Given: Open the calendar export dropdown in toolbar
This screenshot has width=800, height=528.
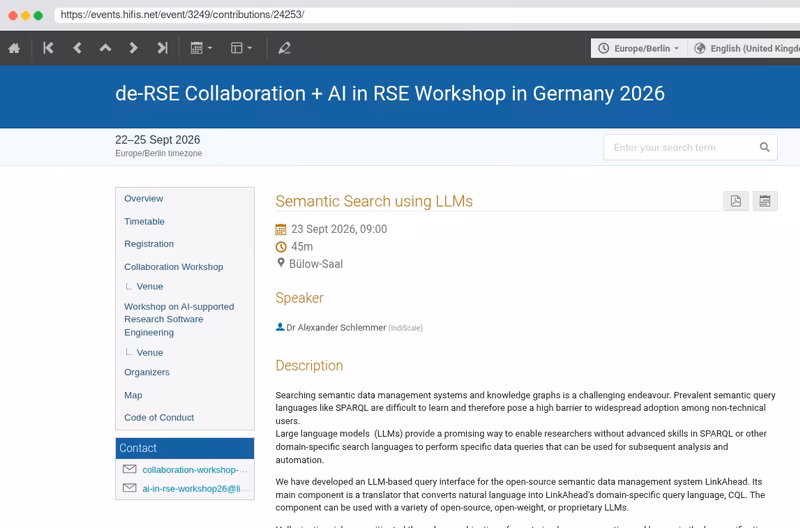Looking at the screenshot, I should (201, 48).
